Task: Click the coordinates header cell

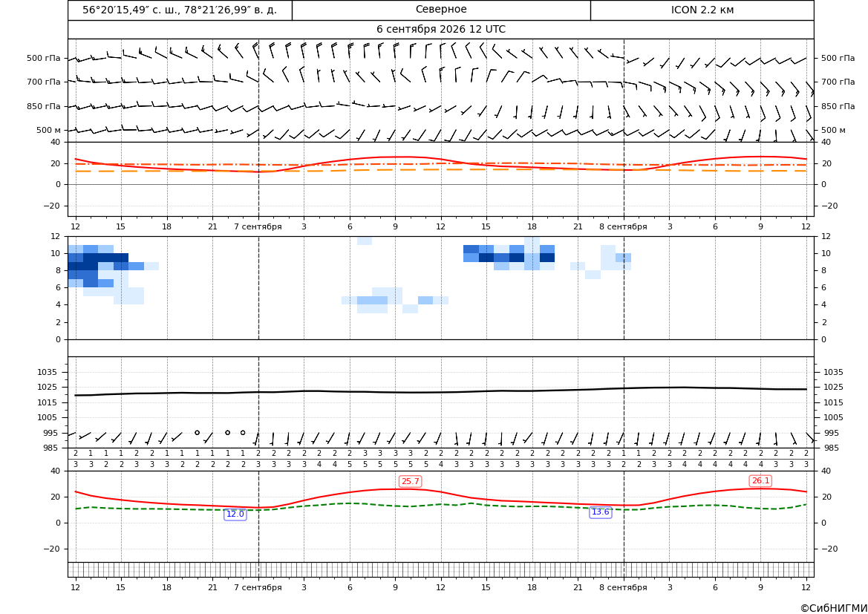Action: click(x=180, y=10)
